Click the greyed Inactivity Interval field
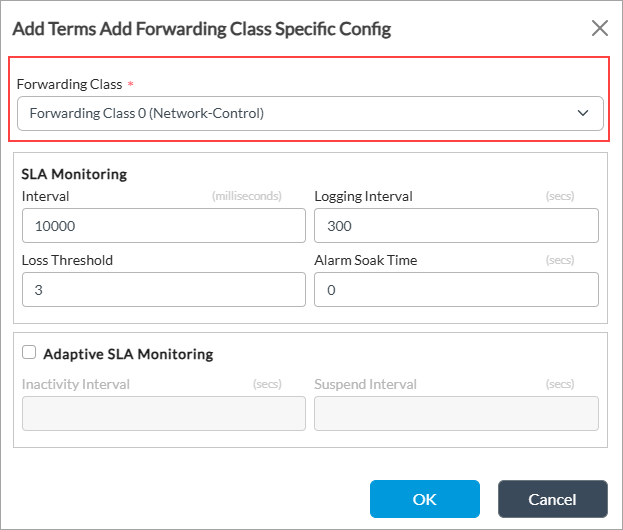623x530 pixels. [x=163, y=414]
